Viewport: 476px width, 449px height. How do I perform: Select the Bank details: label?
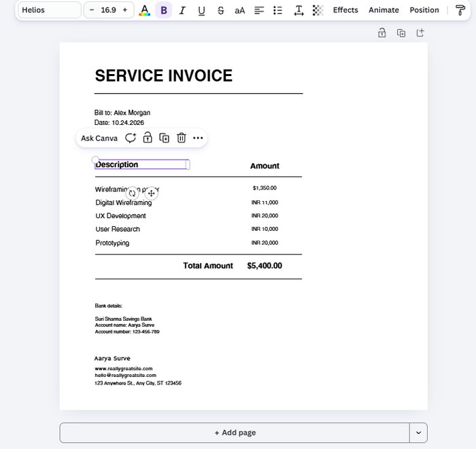click(x=108, y=306)
